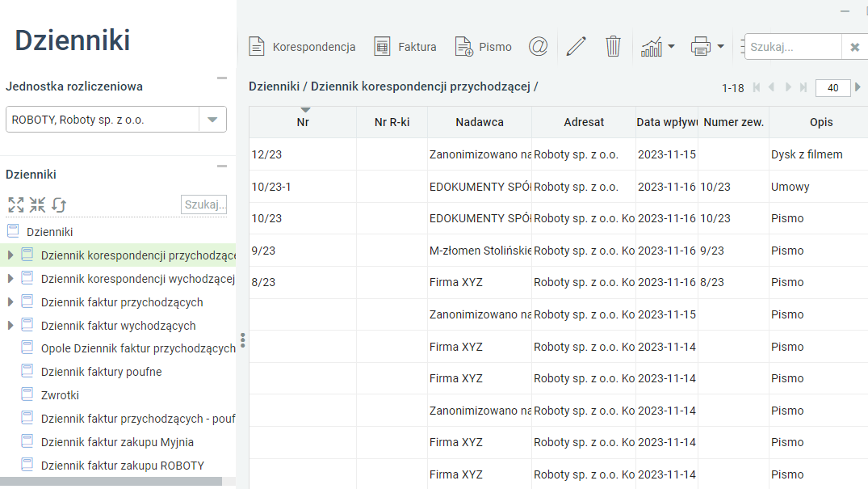868x489 pixels.
Task: Expand Dziennik faktur wychodzących node
Action: tap(10, 326)
